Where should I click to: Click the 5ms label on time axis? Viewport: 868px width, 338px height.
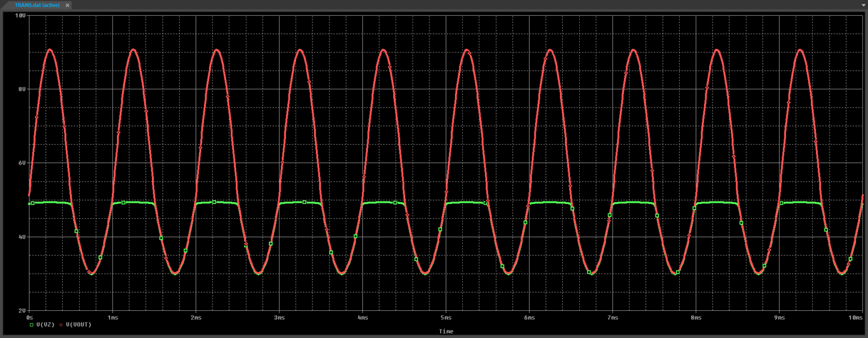pyautogui.click(x=446, y=318)
